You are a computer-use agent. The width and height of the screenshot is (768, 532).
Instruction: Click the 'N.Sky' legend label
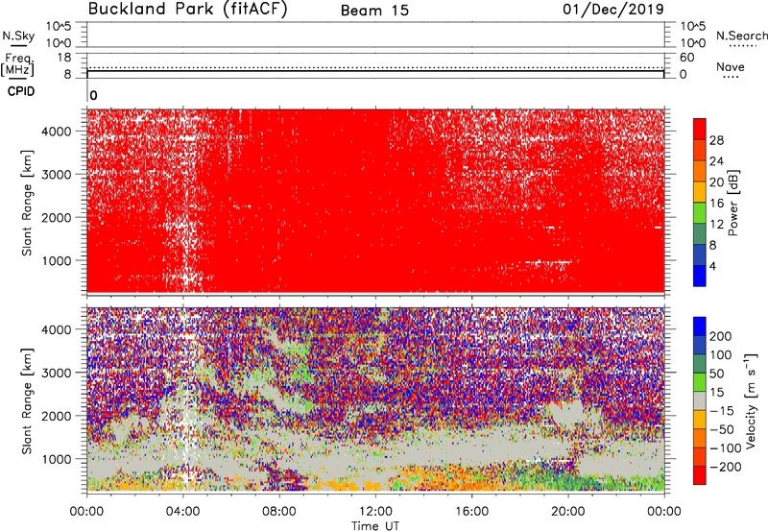tap(18, 36)
